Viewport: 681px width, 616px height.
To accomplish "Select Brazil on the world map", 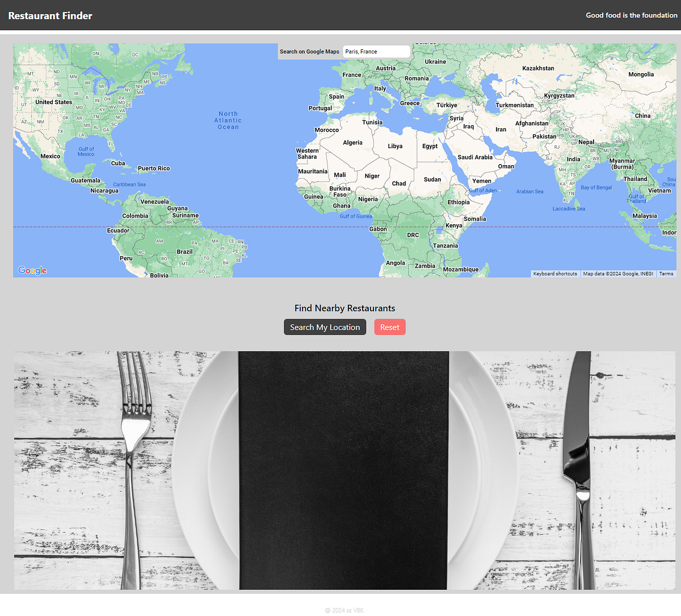I will pyautogui.click(x=184, y=250).
